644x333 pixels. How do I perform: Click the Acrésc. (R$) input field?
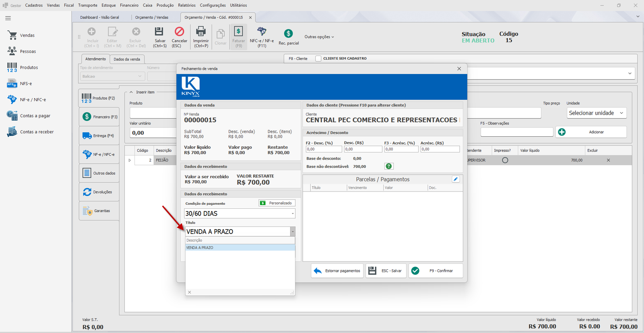tap(440, 149)
